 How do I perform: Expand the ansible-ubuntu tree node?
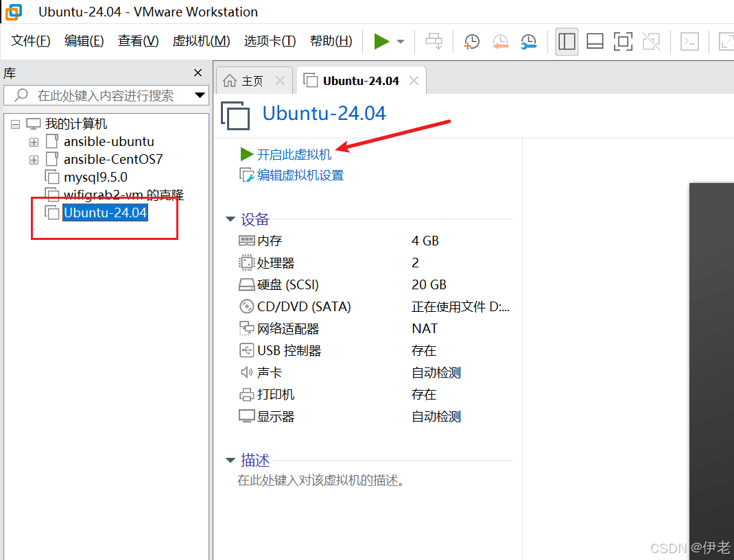[34, 142]
